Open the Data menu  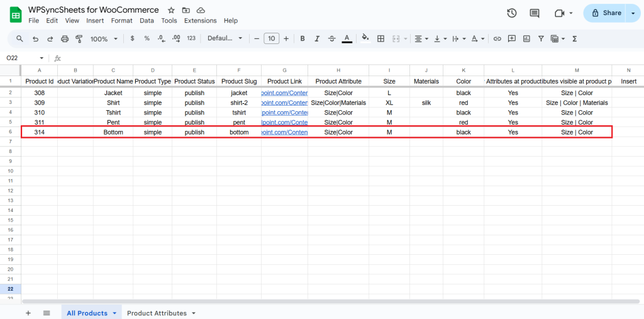click(147, 21)
